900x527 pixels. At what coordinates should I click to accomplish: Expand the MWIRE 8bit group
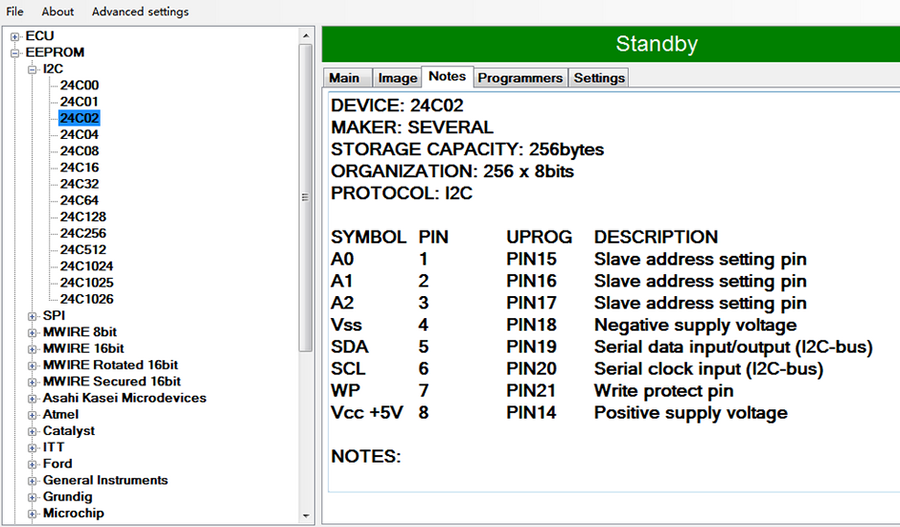(32, 333)
